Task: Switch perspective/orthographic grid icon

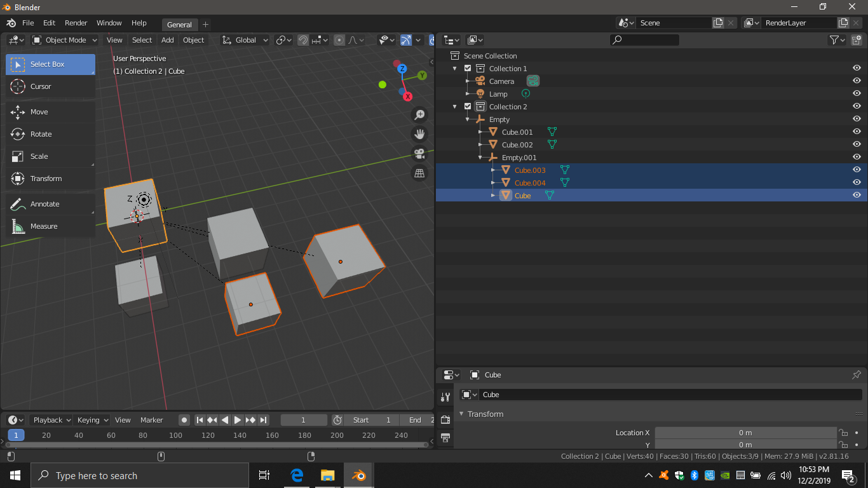Action: (419, 173)
